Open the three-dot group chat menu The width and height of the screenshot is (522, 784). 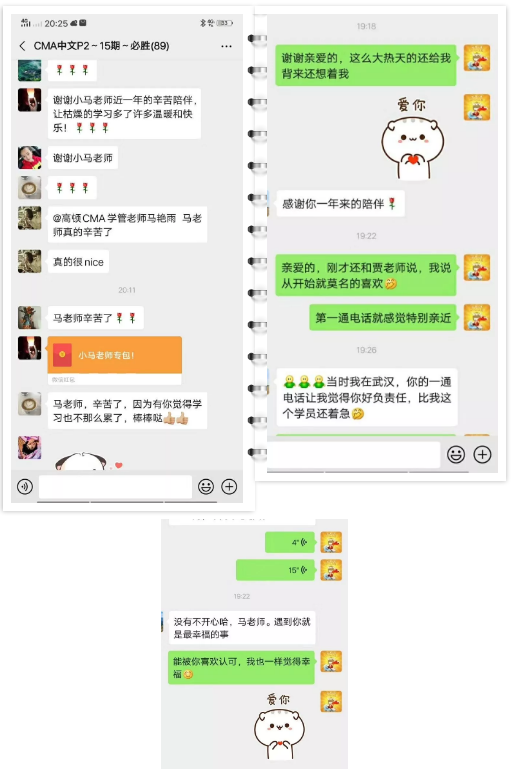[226, 46]
